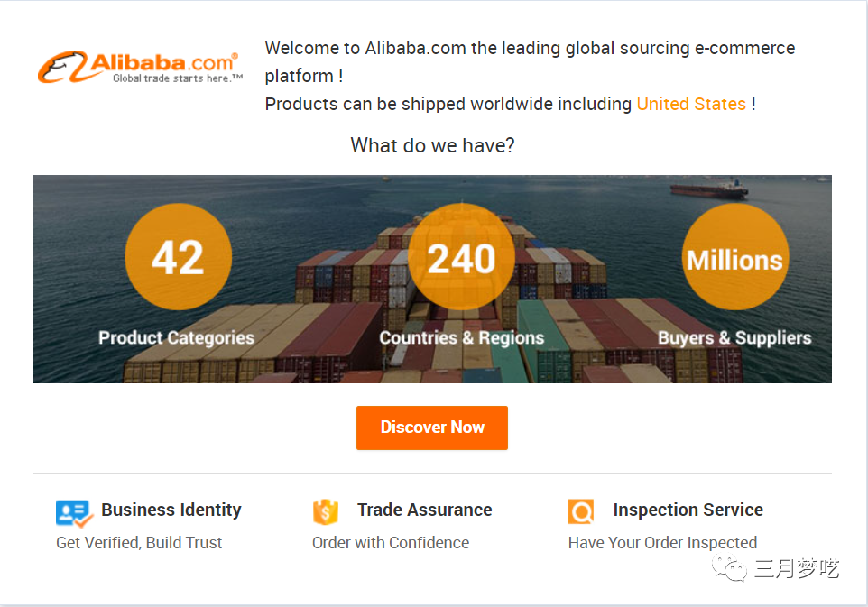Viewport: 868px width, 607px height.
Task: Click the Have Your Order Inspected text
Action: pyautogui.click(x=662, y=542)
